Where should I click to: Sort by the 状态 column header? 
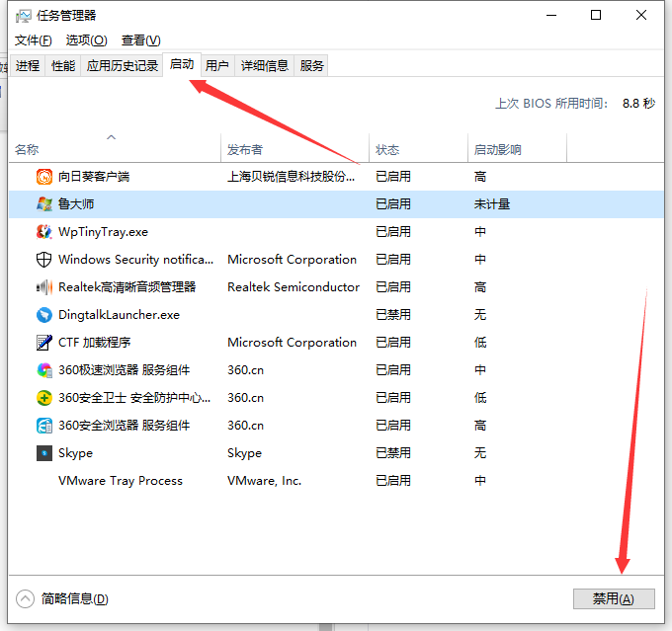point(387,150)
